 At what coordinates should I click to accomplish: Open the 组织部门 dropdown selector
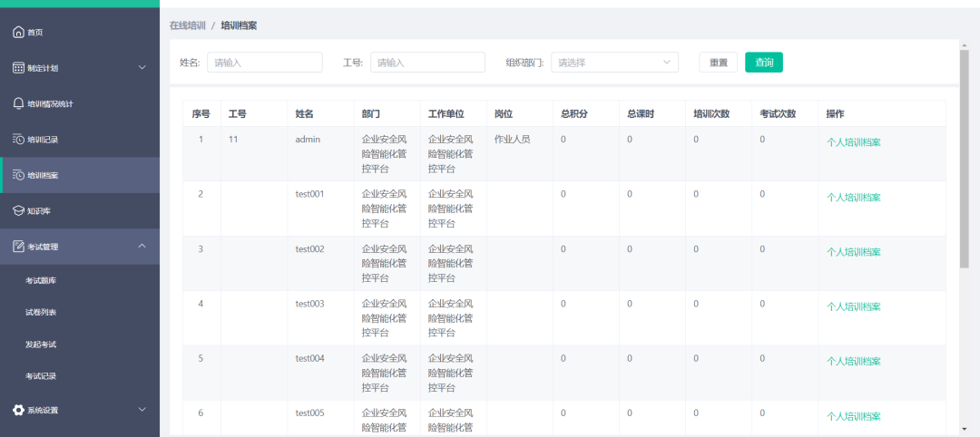(614, 63)
